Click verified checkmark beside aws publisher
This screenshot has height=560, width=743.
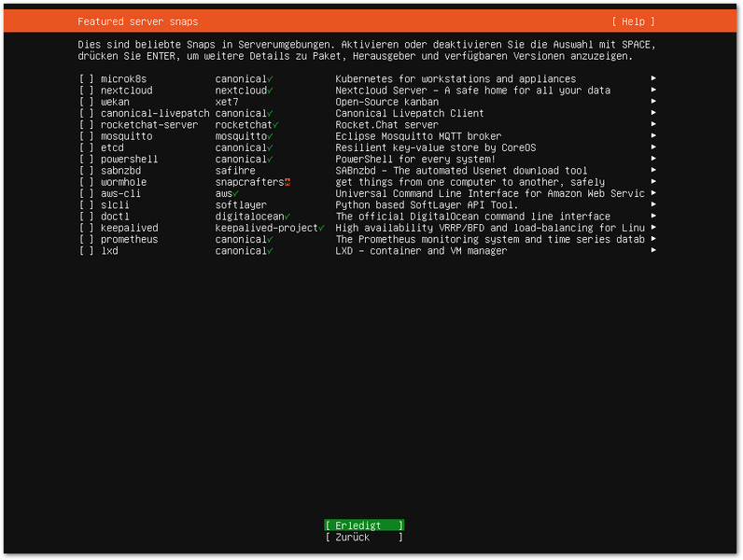point(235,193)
